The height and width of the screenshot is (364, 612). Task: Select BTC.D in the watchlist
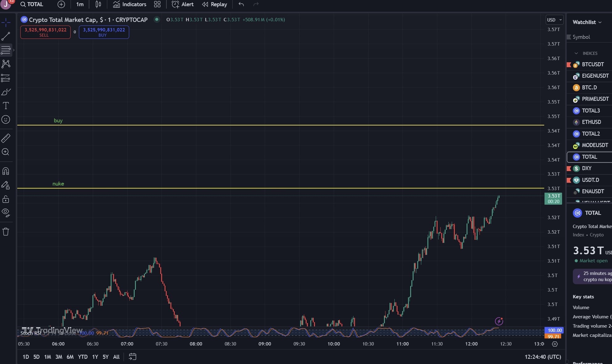[x=589, y=88]
